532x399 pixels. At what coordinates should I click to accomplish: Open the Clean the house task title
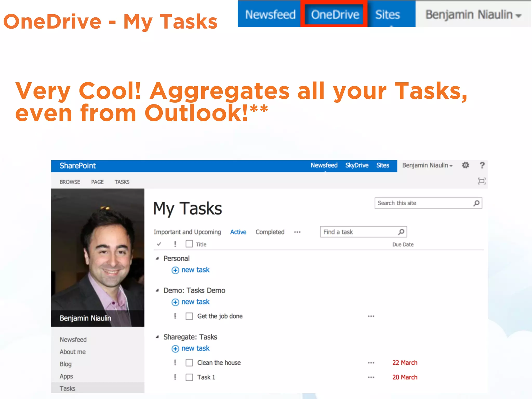click(219, 363)
